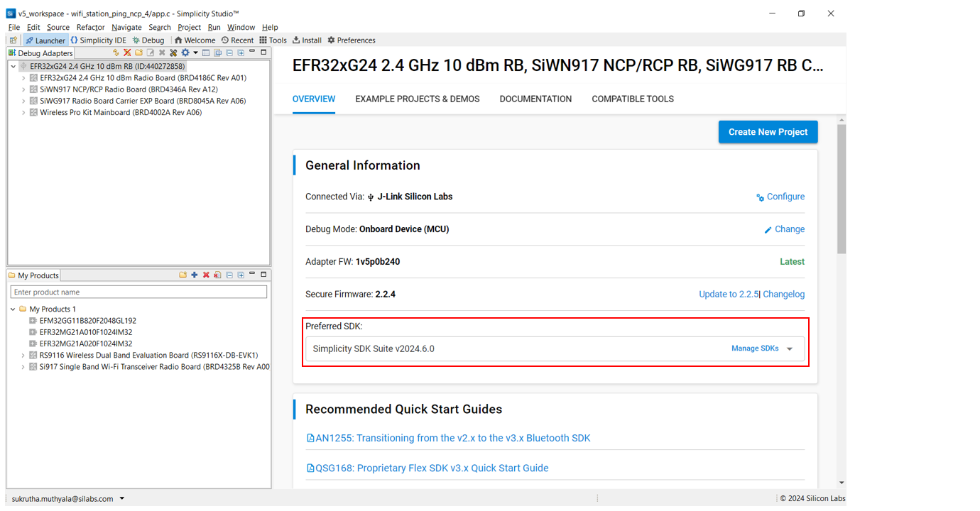Collapse the My Products 1 folder

(x=14, y=309)
